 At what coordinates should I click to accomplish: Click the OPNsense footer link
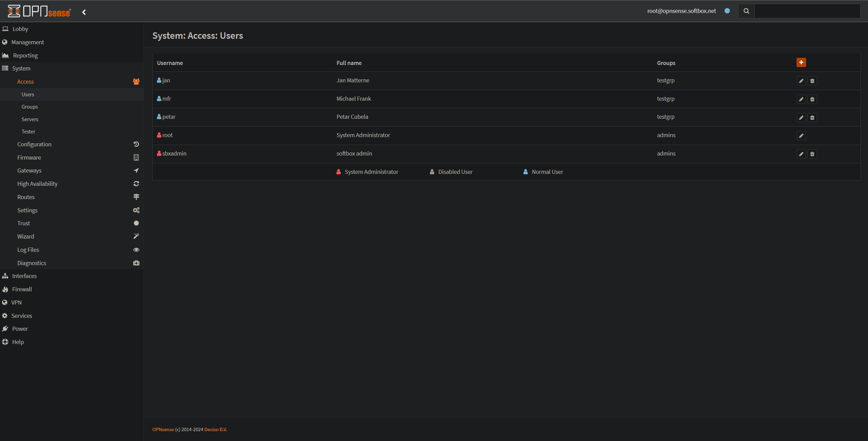point(163,429)
